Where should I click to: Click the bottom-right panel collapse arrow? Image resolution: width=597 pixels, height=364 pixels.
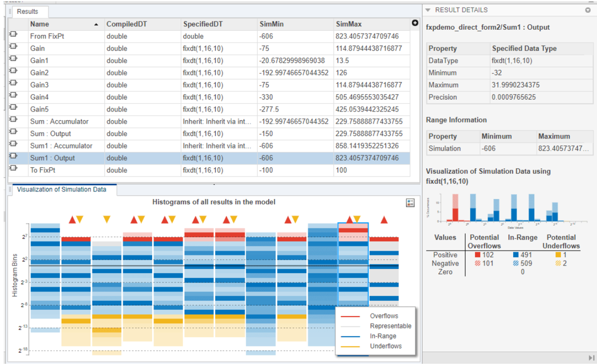point(591,358)
